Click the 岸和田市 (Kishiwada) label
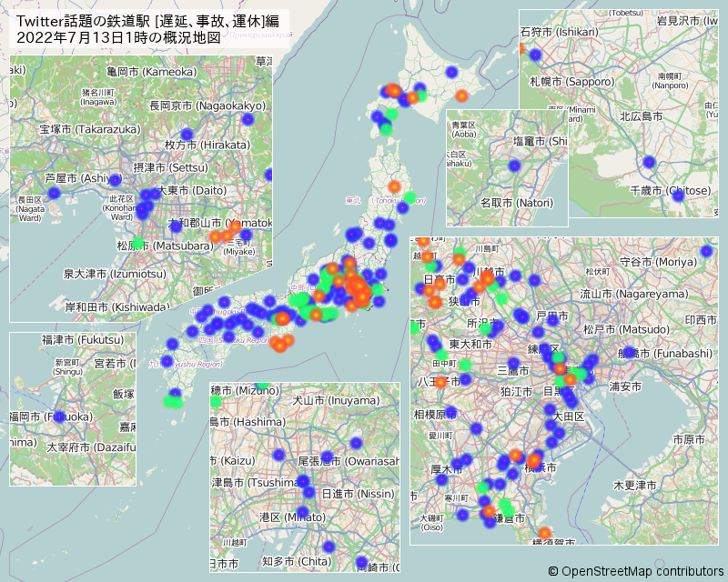 pos(117,306)
